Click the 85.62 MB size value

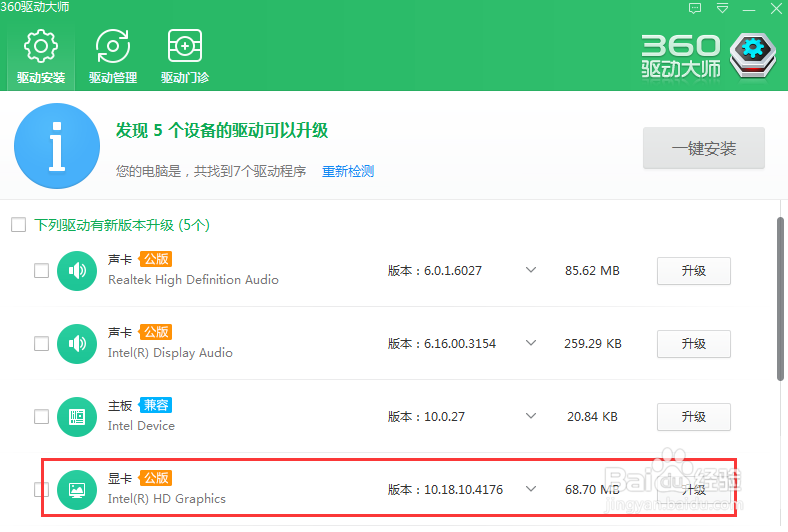point(592,271)
